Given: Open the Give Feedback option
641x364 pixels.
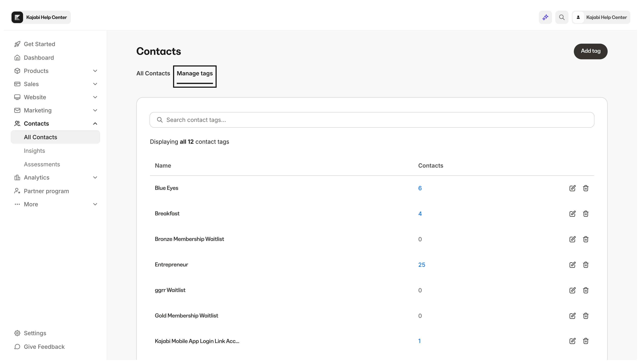Looking at the screenshot, I should (x=44, y=347).
